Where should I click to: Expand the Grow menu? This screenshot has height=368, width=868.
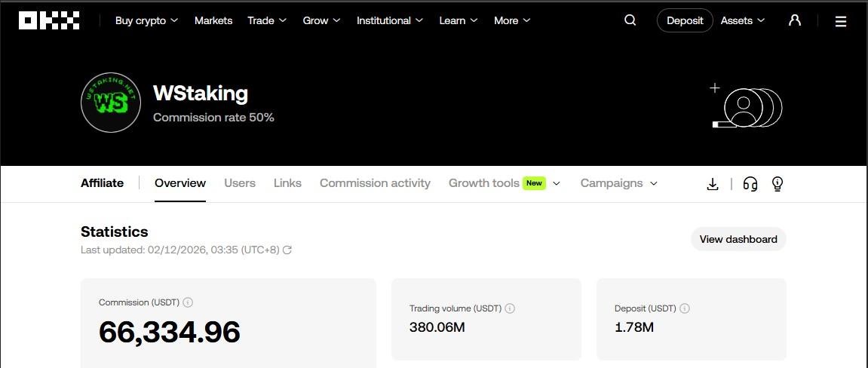tap(321, 20)
